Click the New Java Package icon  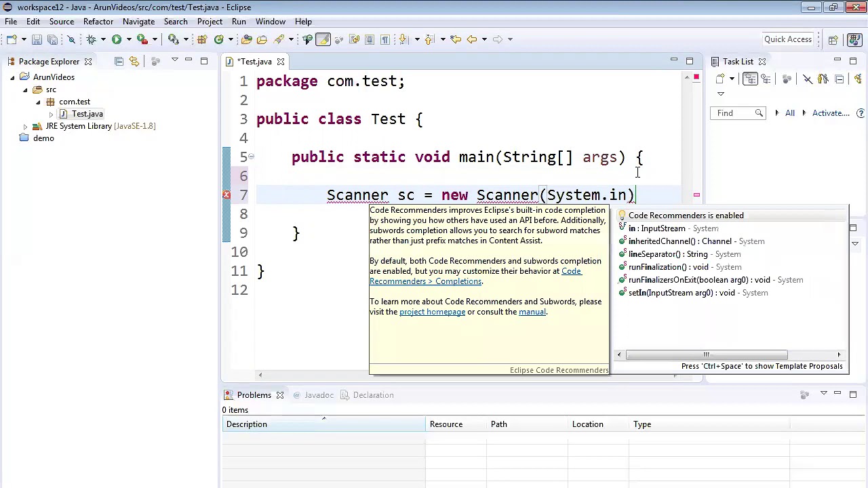tap(202, 39)
